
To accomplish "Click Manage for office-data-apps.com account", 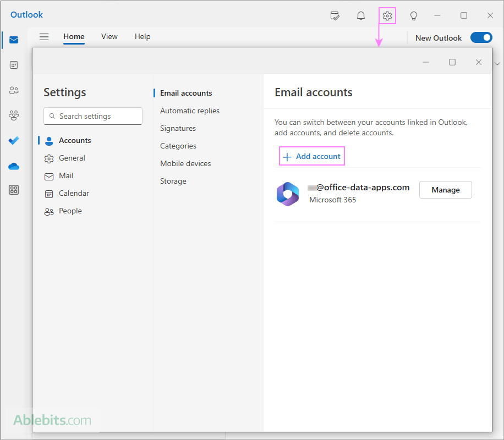I will [446, 190].
